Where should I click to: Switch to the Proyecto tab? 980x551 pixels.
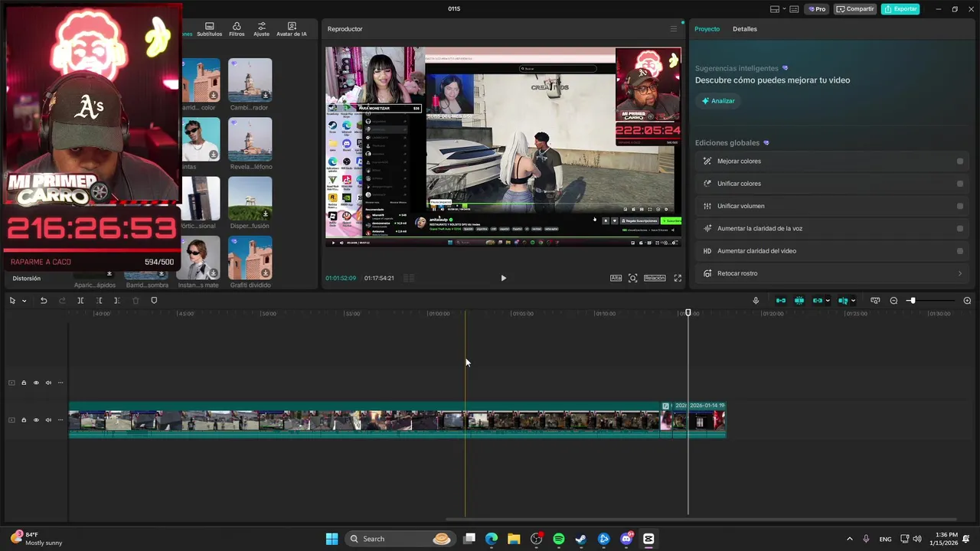pyautogui.click(x=707, y=29)
